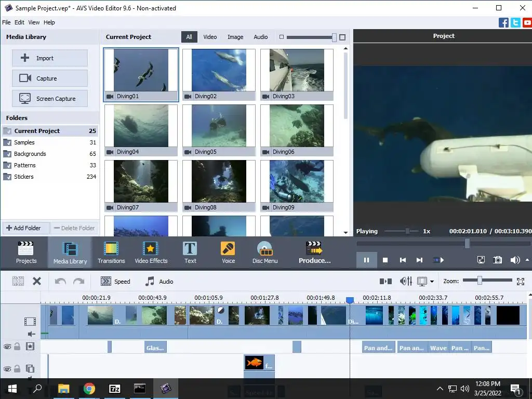This screenshot has width=532, height=399.
Task: Switch to the Video filter tab
Action: pyautogui.click(x=210, y=37)
